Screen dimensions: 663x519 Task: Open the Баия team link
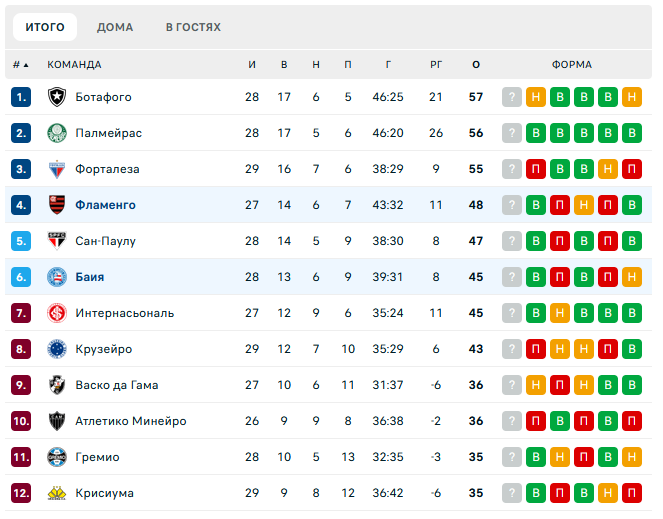90,277
